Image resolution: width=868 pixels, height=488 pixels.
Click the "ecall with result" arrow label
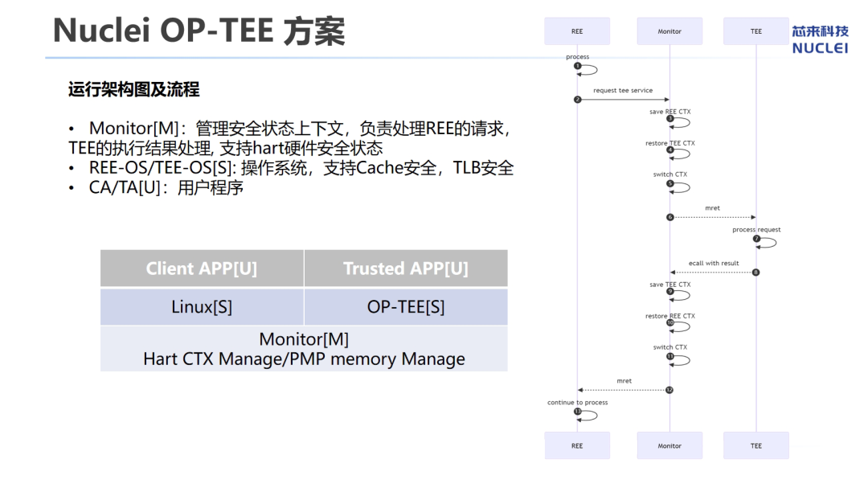coord(714,263)
